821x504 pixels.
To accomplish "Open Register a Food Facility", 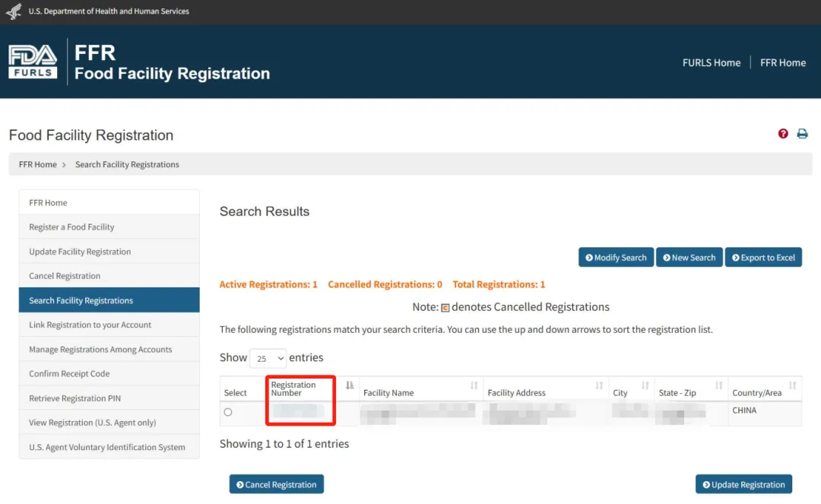I will coord(109,227).
